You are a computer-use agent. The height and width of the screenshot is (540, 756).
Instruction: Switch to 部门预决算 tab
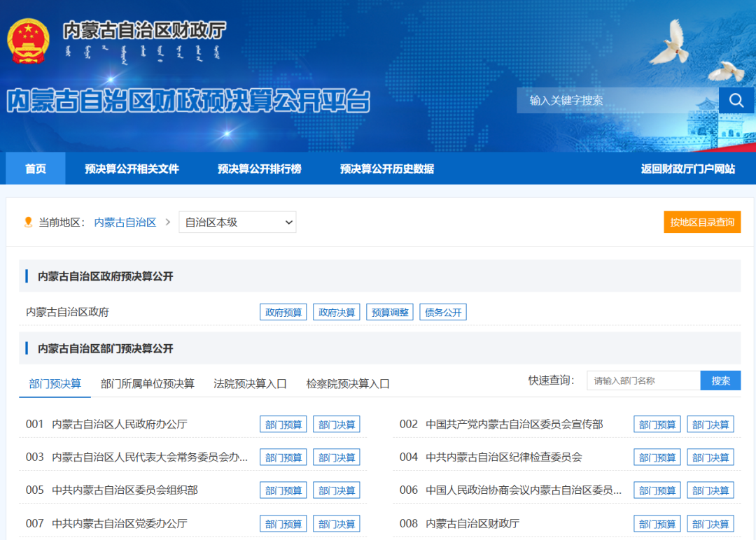click(x=55, y=384)
